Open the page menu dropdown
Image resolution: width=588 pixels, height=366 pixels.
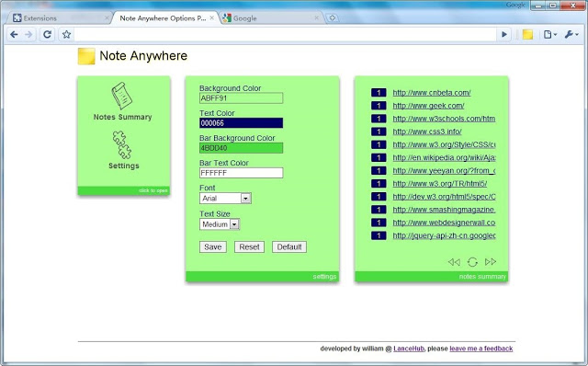click(x=550, y=35)
